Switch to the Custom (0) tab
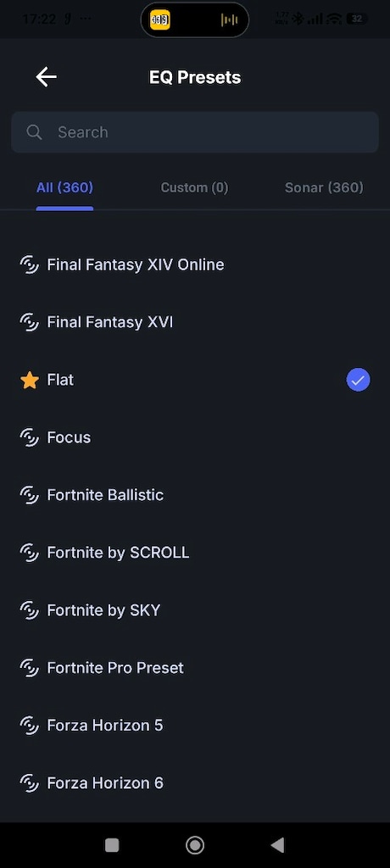The width and height of the screenshot is (390, 868). click(194, 187)
